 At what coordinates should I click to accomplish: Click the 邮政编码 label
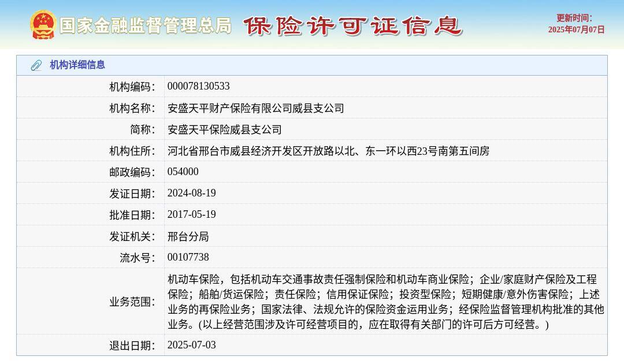pyautogui.click(x=132, y=172)
